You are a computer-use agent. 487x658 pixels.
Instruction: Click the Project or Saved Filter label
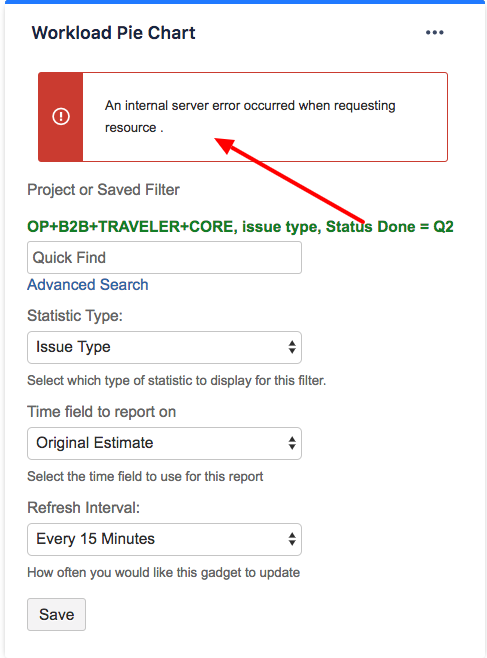pyautogui.click(x=103, y=190)
